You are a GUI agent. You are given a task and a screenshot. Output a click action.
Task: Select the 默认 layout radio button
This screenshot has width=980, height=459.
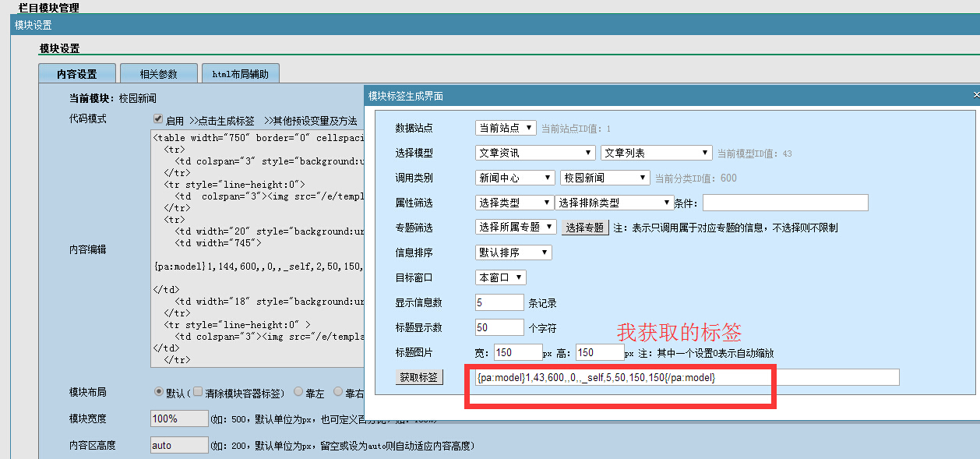[159, 391]
